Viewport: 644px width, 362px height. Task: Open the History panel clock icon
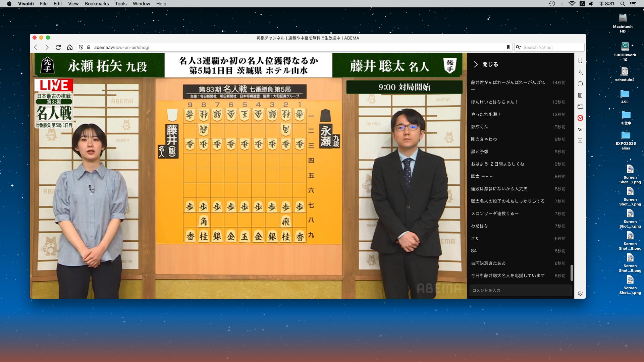(580, 84)
